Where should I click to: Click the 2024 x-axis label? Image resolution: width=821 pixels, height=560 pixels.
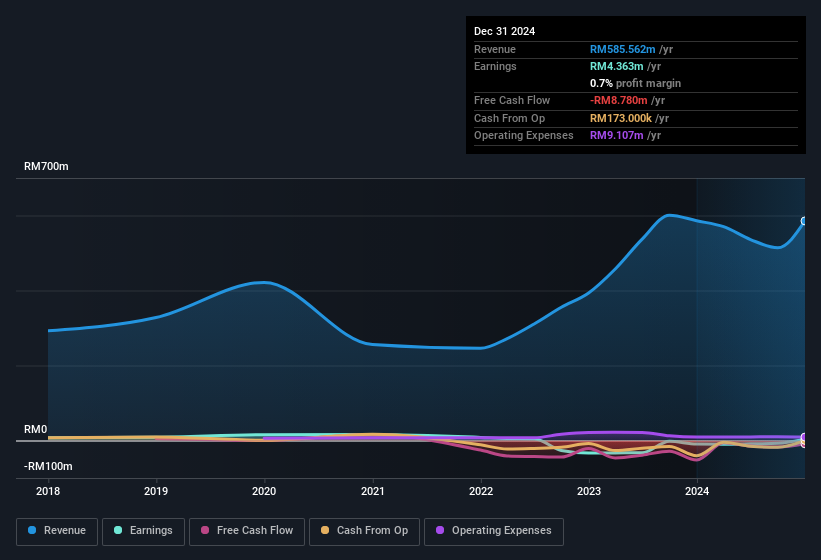[697, 491]
